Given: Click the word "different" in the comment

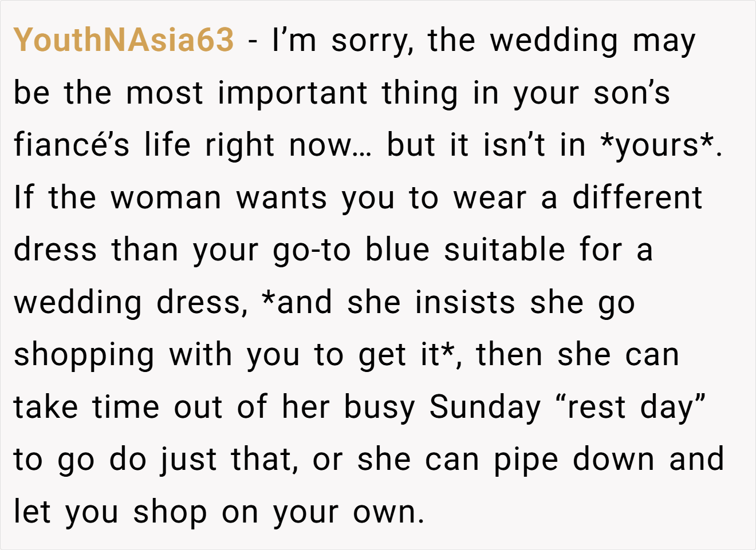Looking at the screenshot, I should 637,197.
